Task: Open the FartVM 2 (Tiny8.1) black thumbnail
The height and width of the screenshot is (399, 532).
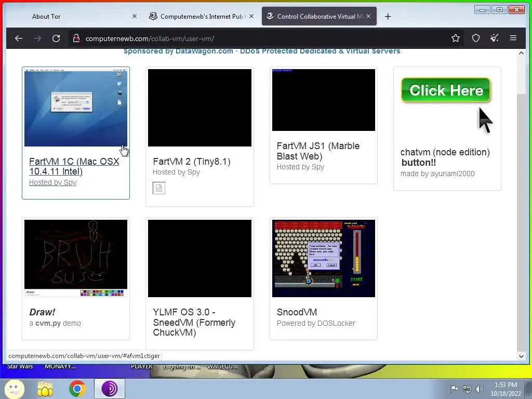Action: pyautogui.click(x=199, y=108)
